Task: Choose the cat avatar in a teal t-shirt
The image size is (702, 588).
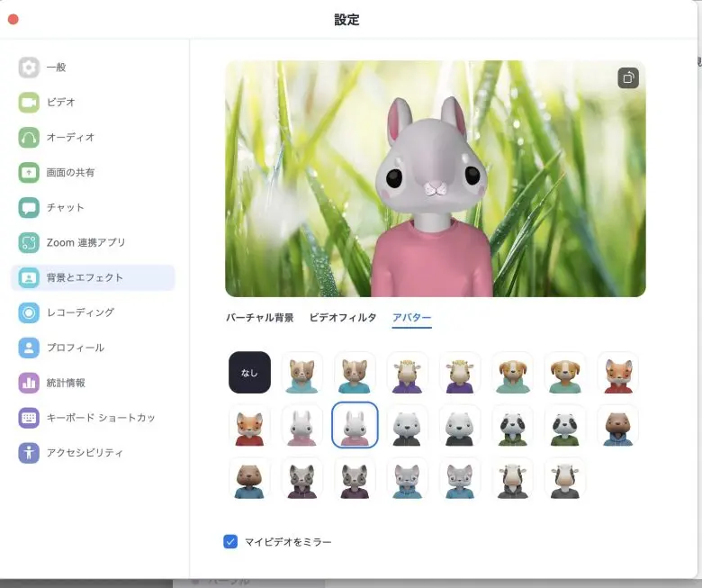Action: coord(355,373)
